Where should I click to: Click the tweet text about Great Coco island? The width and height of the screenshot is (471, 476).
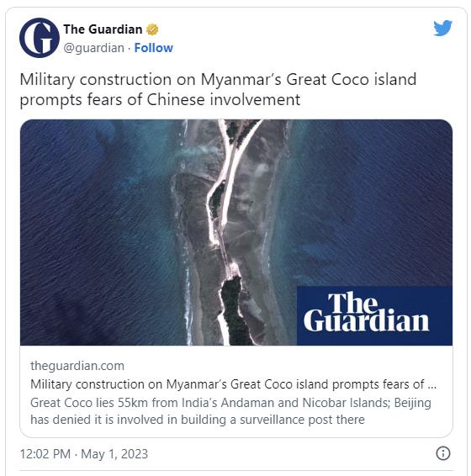tap(218, 89)
